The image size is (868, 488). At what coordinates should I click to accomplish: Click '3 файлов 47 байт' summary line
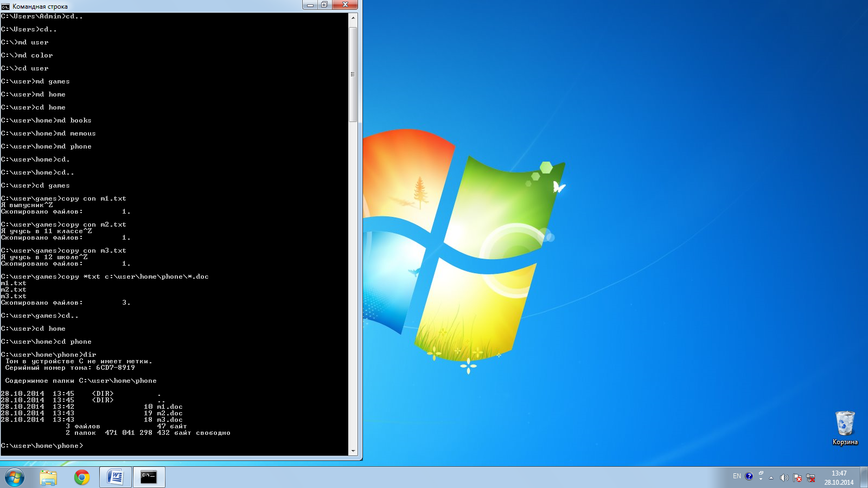tap(126, 426)
